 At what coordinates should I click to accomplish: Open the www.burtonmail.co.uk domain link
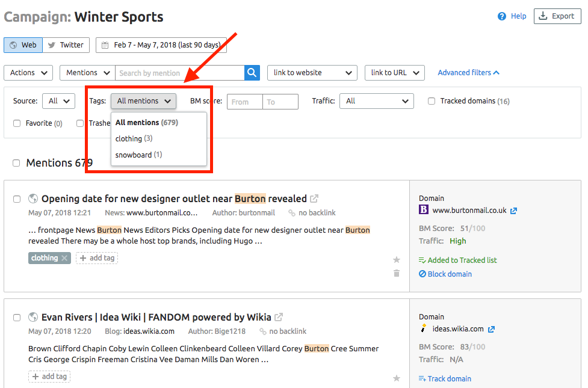[x=469, y=211]
